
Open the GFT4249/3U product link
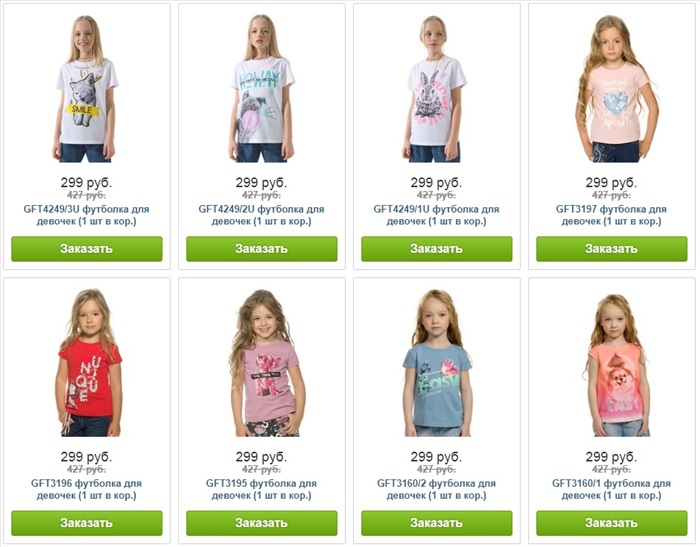pos(87,215)
